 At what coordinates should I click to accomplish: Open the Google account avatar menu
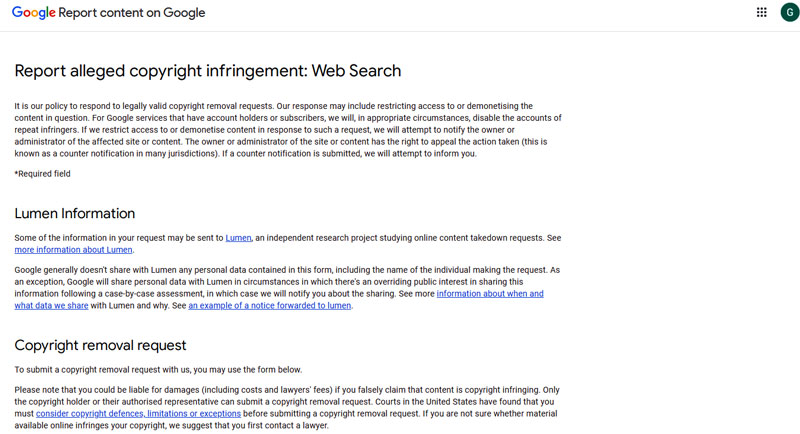coord(790,12)
